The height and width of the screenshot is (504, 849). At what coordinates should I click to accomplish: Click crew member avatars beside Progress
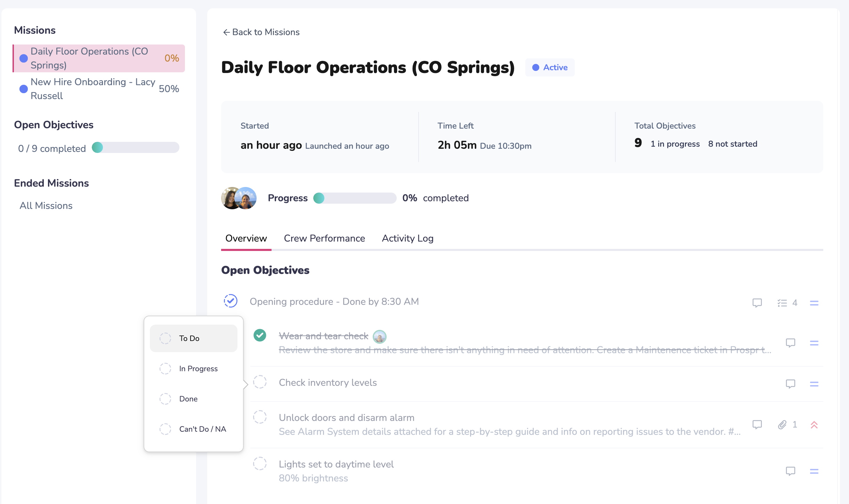click(239, 198)
